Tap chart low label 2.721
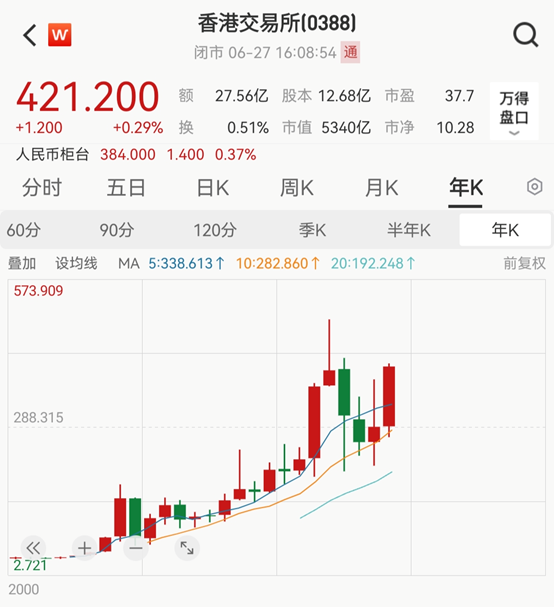554x607 pixels. click(30, 565)
